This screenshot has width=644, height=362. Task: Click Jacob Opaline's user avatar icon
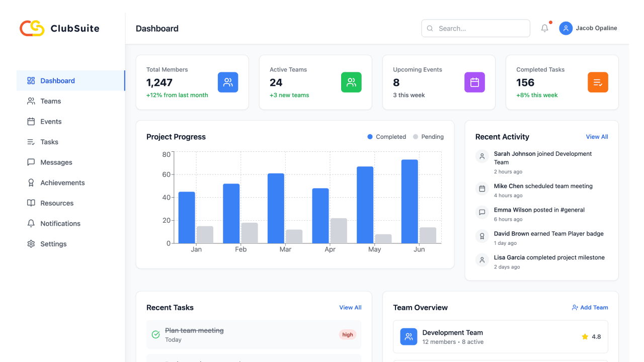[x=566, y=29]
